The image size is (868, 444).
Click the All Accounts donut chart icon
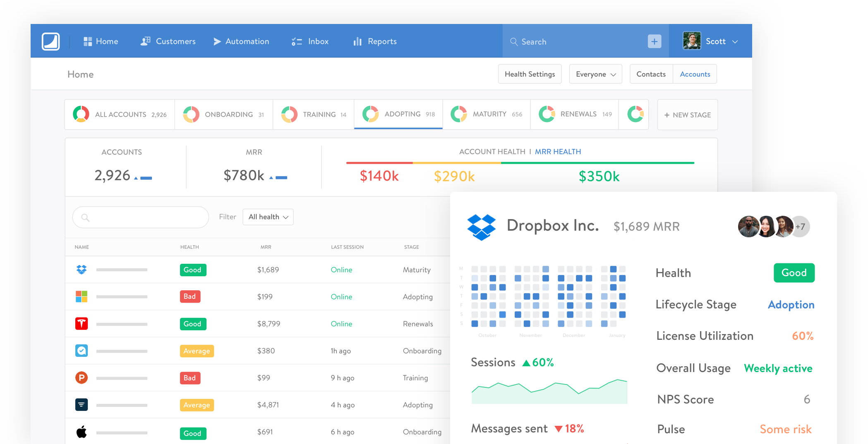[81, 114]
